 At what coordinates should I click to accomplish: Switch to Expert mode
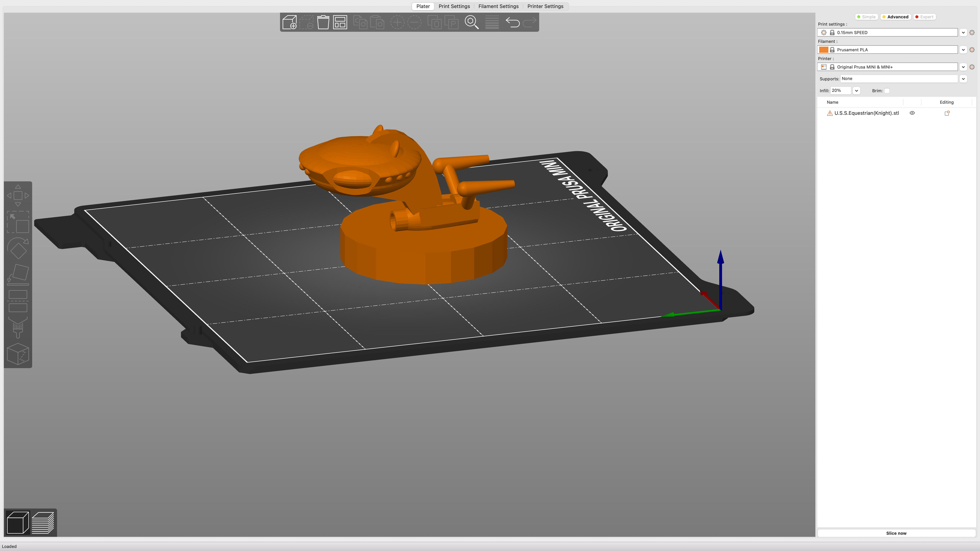(x=924, y=17)
